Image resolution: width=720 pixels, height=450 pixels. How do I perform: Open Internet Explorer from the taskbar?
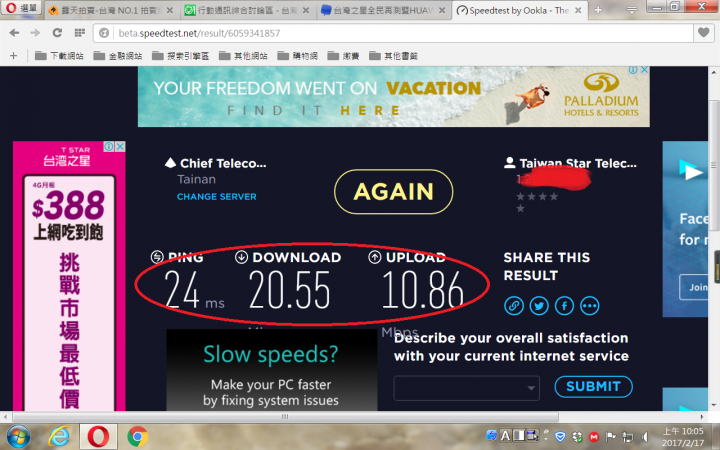pos(59,436)
